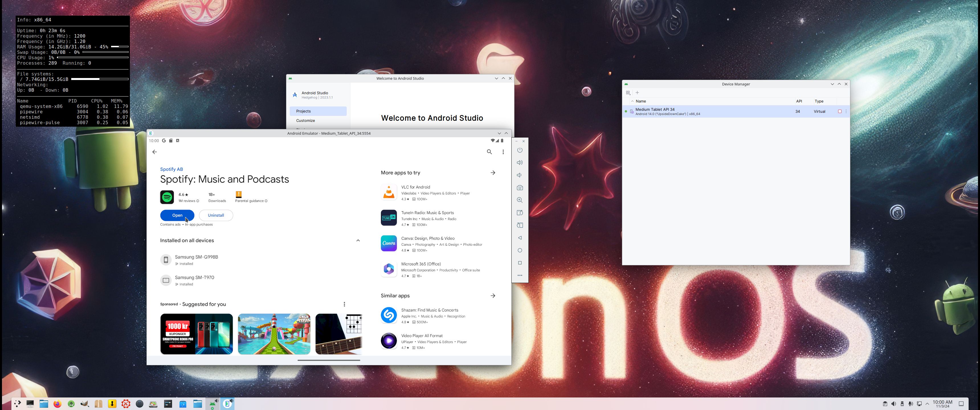This screenshot has height=410, width=980.
Task: Click the emulator Overview square button
Action: pyautogui.click(x=520, y=263)
